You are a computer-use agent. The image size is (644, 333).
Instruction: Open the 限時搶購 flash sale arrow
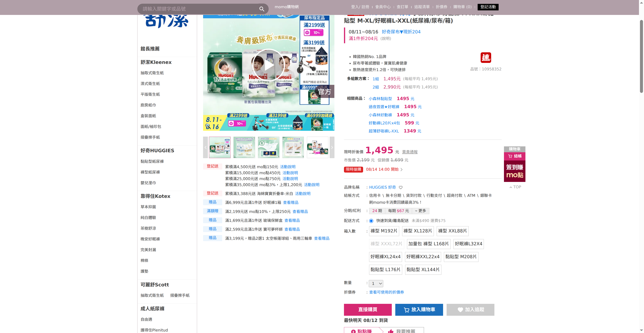point(401,170)
